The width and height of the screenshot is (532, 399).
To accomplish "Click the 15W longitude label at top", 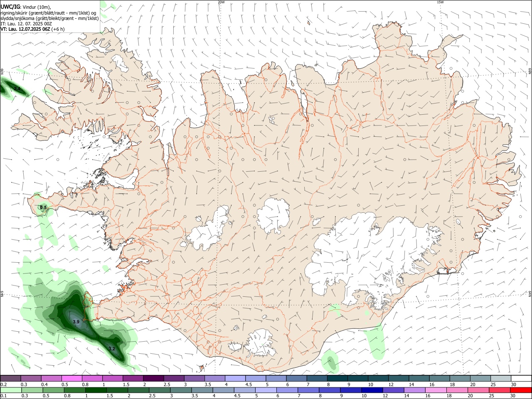I will coord(440,2).
